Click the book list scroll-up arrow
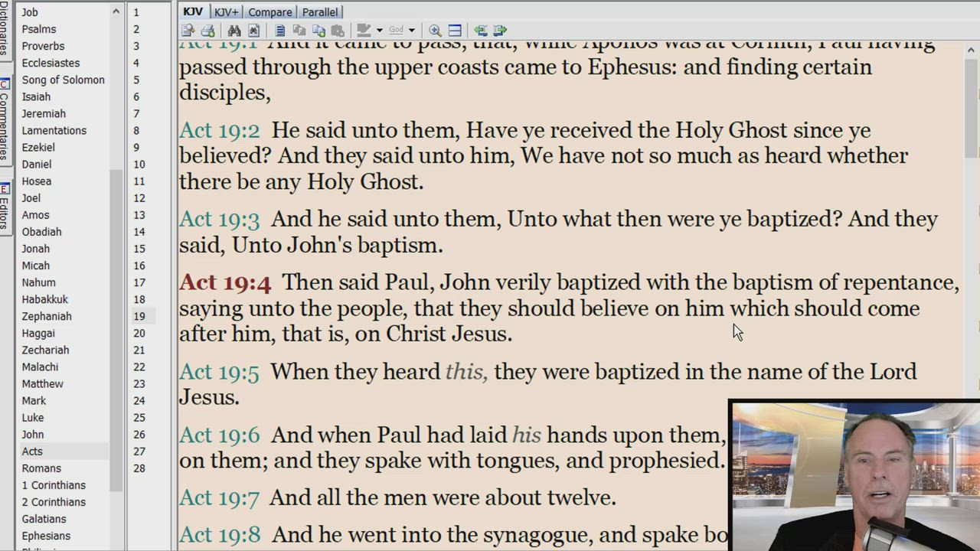 tap(116, 11)
